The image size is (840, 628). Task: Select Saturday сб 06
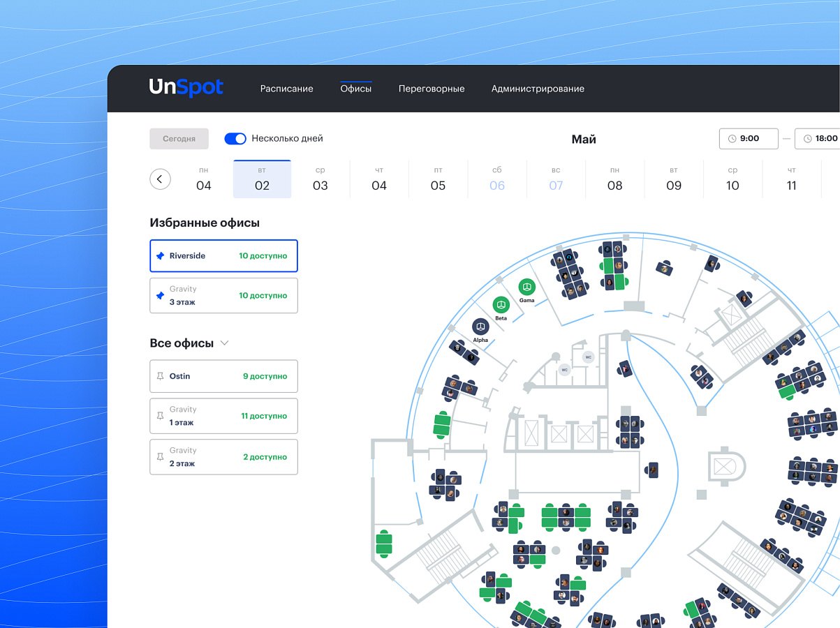(497, 179)
